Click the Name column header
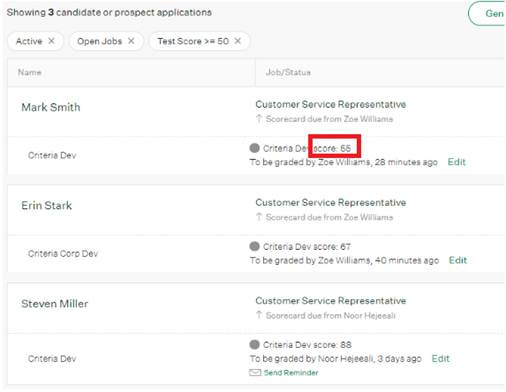This screenshot has width=506, height=392. [x=30, y=72]
